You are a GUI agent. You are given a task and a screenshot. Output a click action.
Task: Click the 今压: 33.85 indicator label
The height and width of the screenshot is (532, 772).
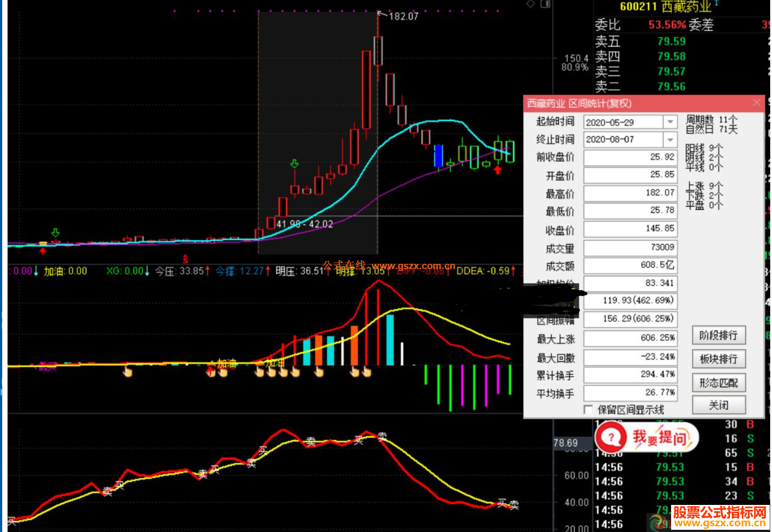pos(182,271)
